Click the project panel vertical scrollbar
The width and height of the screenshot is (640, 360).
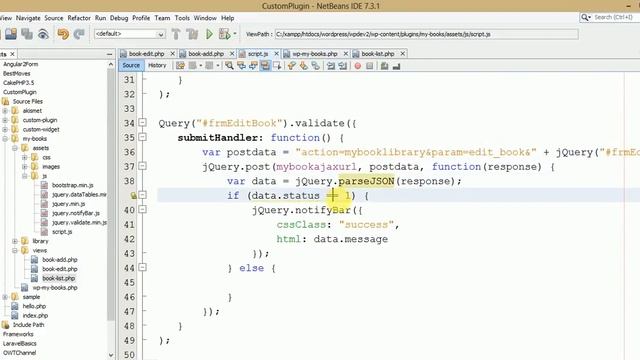[x=111, y=194]
